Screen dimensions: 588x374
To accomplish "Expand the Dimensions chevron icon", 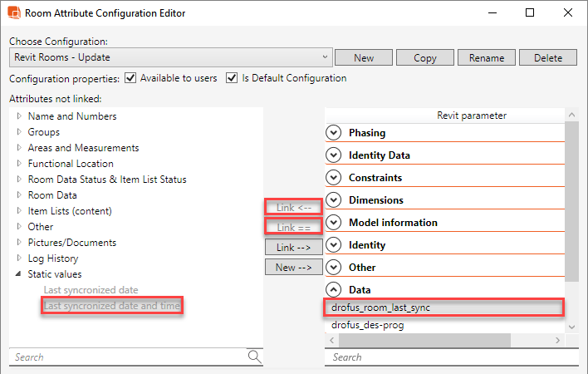I will (334, 200).
